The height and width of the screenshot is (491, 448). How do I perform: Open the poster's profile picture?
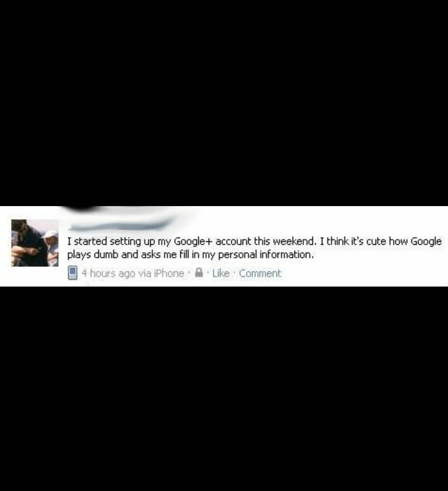coord(35,243)
